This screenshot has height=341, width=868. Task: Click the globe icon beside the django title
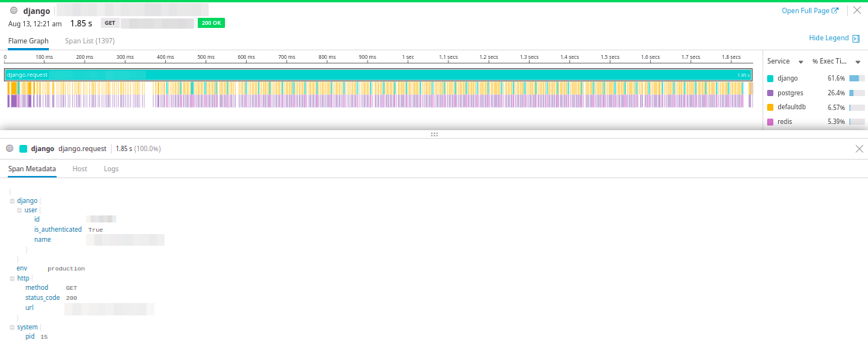click(x=14, y=11)
